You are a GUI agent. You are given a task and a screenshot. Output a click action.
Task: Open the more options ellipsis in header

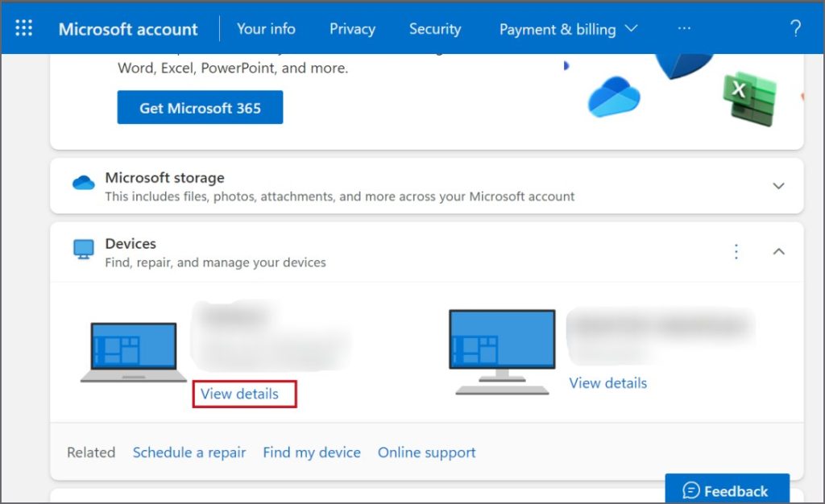[684, 28]
